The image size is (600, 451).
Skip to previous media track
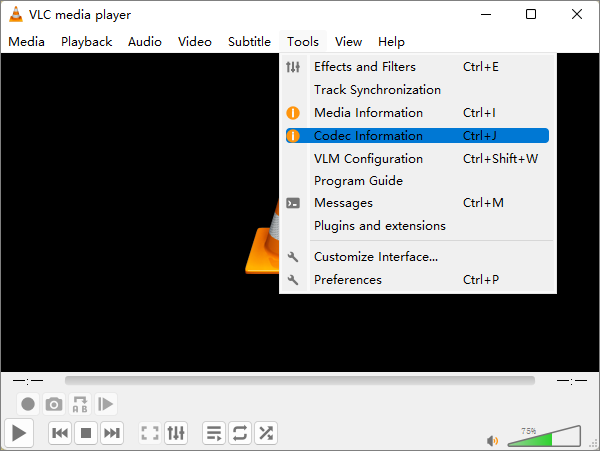(60, 433)
